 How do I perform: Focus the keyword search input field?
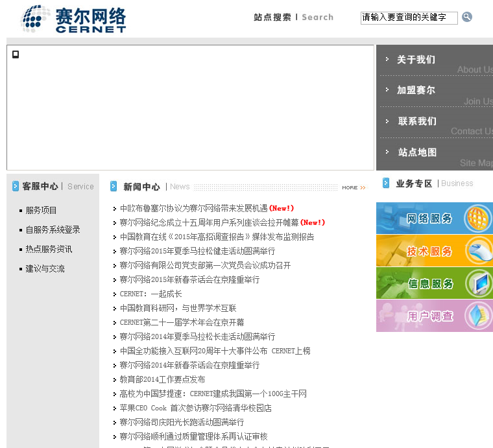[x=409, y=18]
